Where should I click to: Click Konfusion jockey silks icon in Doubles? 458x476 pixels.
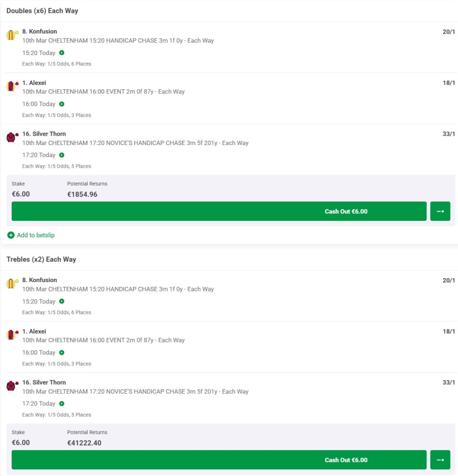tap(12, 35)
